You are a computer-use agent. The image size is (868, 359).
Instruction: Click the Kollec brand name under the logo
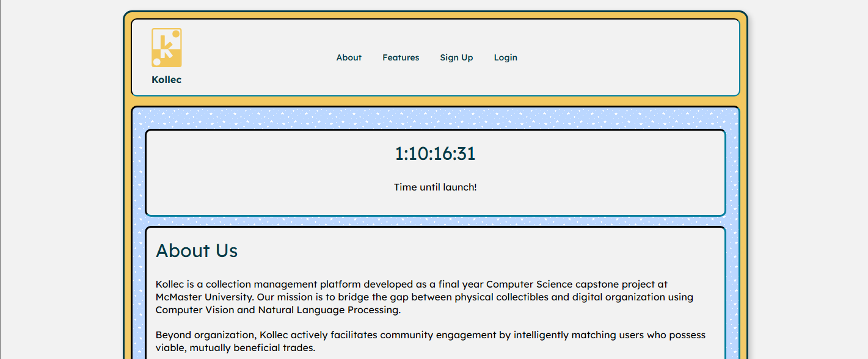coord(166,80)
